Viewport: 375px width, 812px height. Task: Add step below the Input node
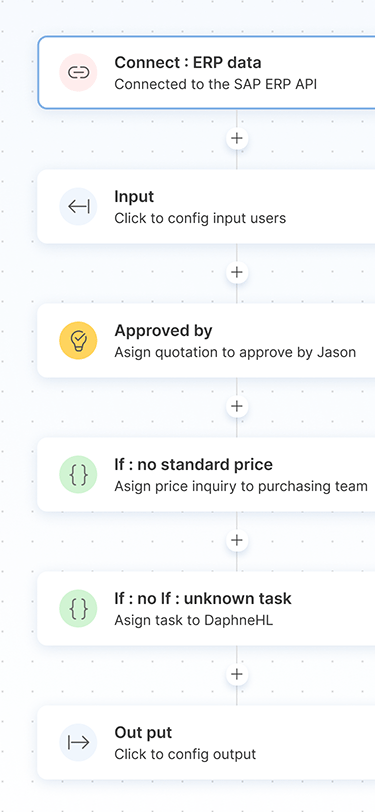click(x=237, y=272)
